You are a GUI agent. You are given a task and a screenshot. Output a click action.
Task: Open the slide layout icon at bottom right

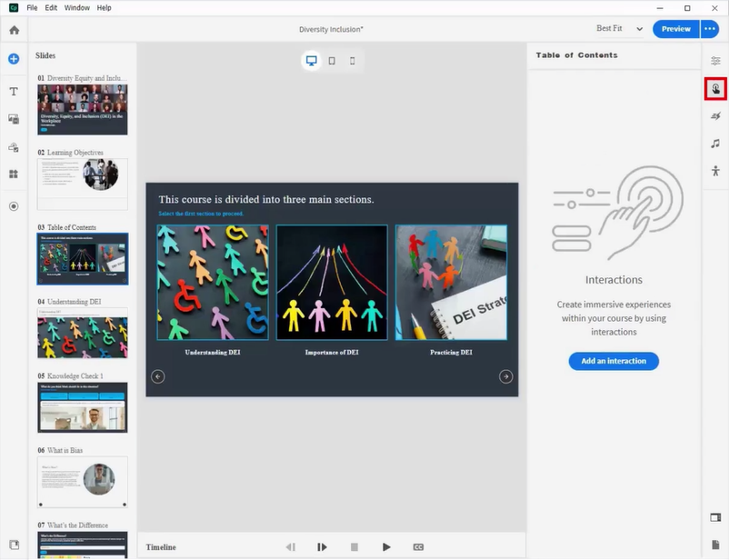[x=715, y=517]
